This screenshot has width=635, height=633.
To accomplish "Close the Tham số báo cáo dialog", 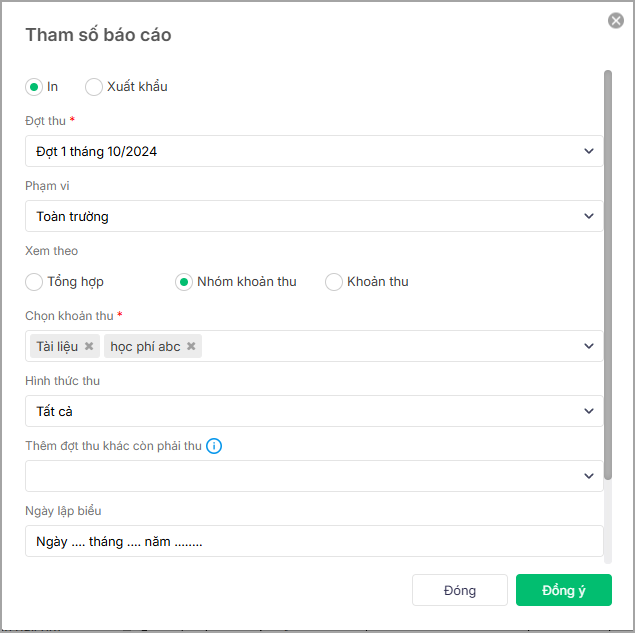I will 616,20.
